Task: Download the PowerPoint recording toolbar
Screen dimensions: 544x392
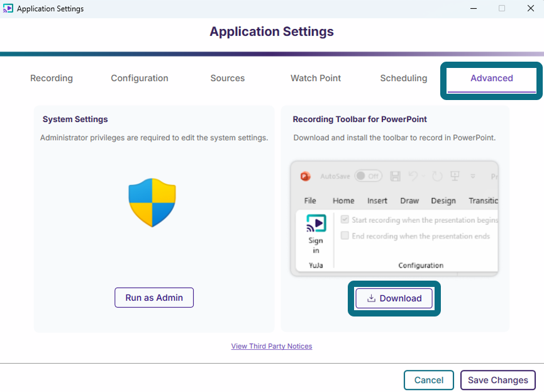Action: [394, 298]
